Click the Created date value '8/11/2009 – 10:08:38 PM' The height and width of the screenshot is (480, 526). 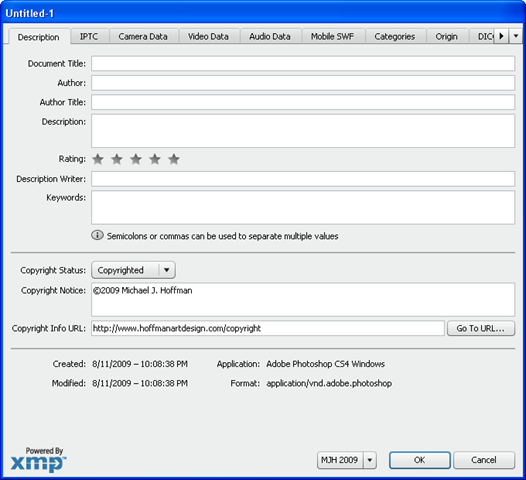coord(140,364)
